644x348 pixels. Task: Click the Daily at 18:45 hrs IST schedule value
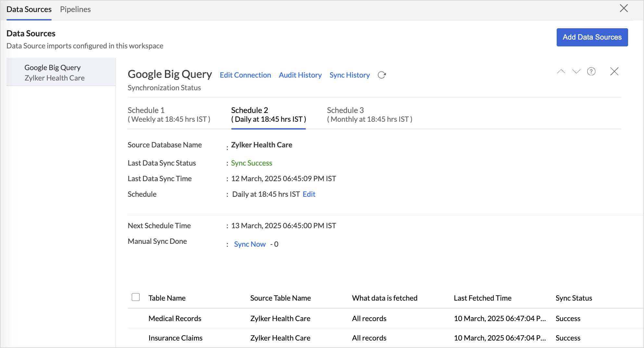pos(266,194)
